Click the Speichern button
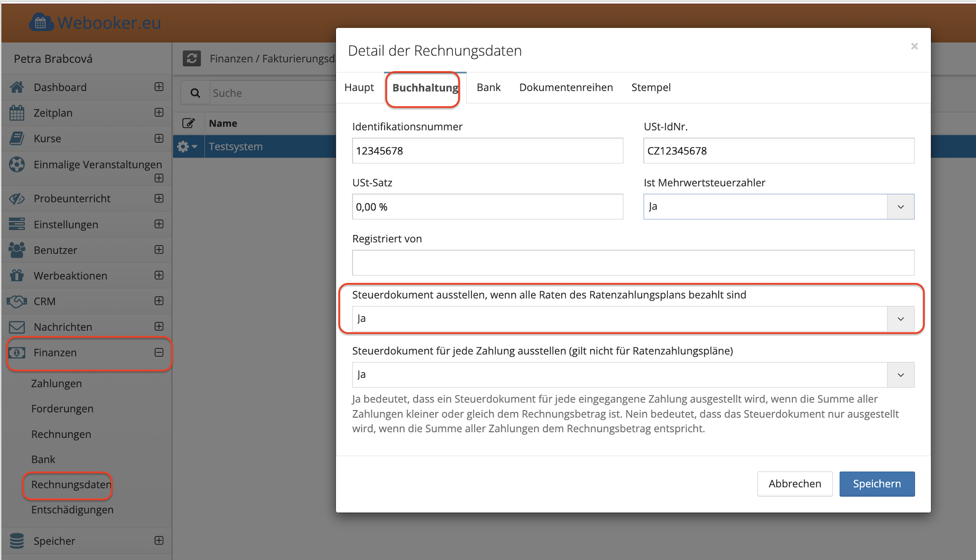 click(x=877, y=484)
